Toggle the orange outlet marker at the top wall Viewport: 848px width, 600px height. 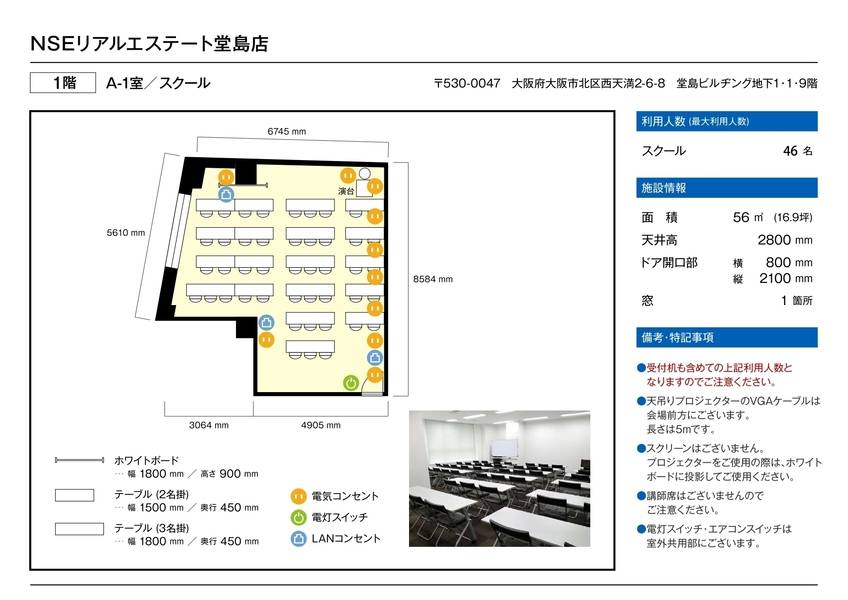point(224,175)
